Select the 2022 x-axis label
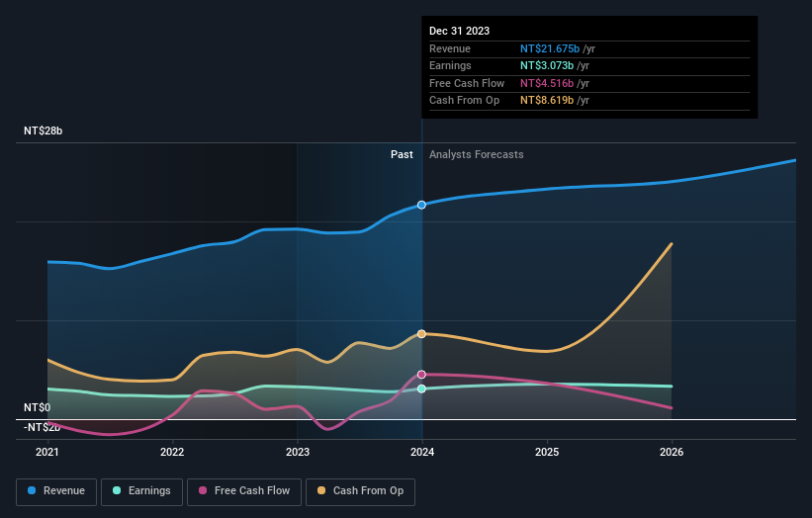This screenshot has height=518, width=812. [x=172, y=452]
